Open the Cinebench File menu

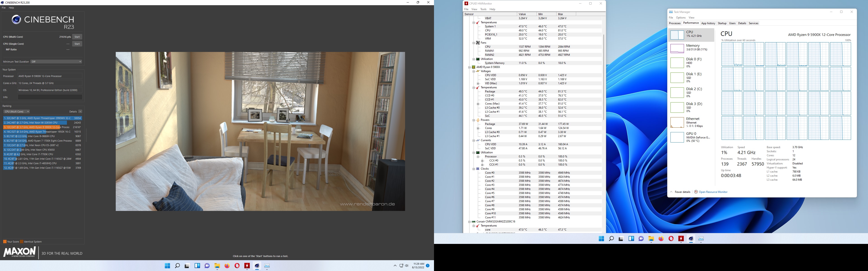(4, 7)
